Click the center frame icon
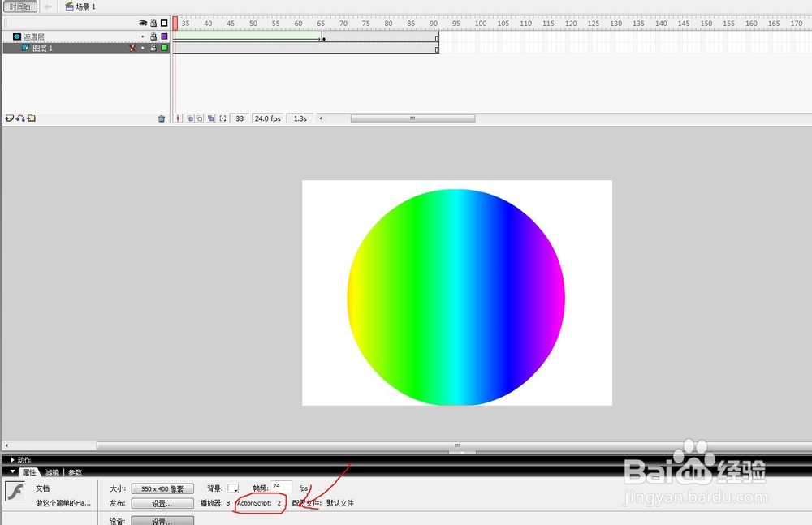Screen dimensions: 812x525 [178, 118]
